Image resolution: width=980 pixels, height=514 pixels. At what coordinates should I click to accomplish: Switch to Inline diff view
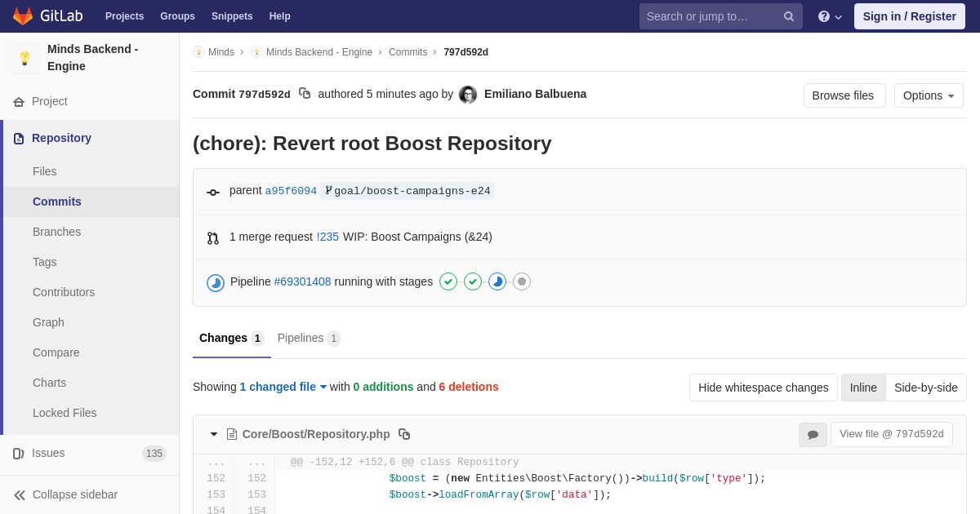pos(863,388)
